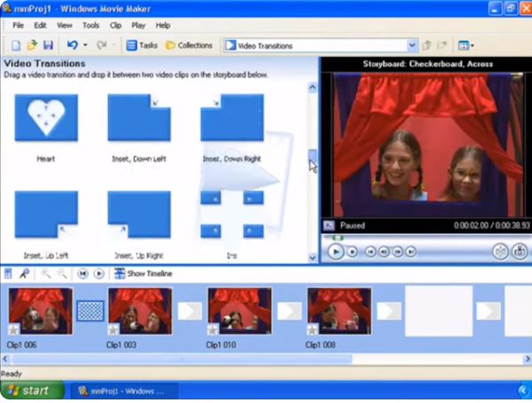Select the Inset, Down Left transition
The height and width of the screenshot is (403, 532).
[139, 118]
